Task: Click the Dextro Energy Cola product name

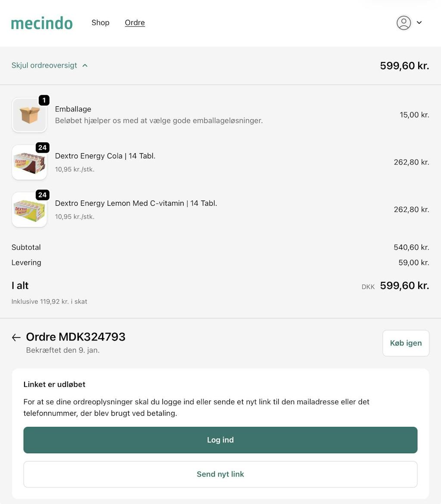Action: point(105,156)
